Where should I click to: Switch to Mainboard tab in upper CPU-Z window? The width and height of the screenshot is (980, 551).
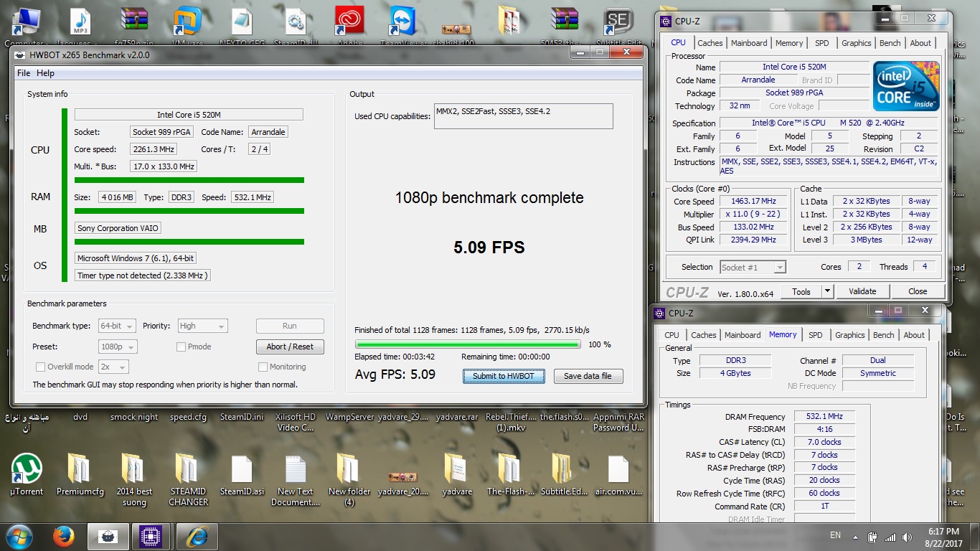(749, 43)
